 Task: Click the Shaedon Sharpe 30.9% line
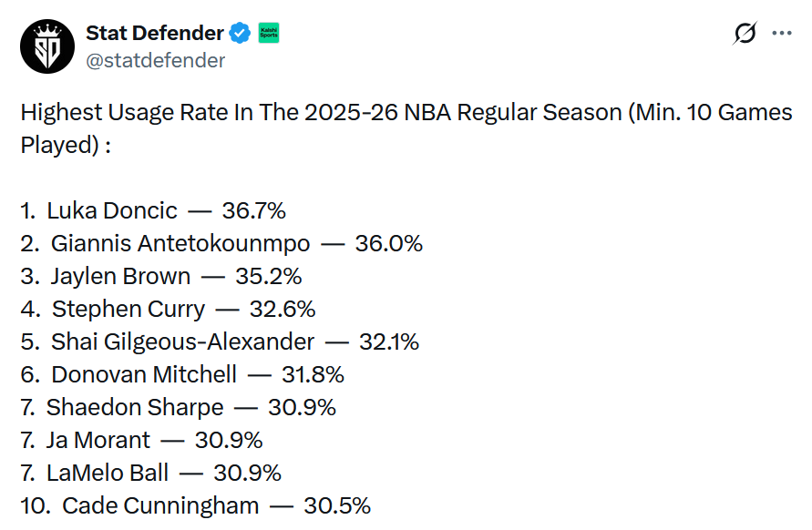click(x=179, y=408)
